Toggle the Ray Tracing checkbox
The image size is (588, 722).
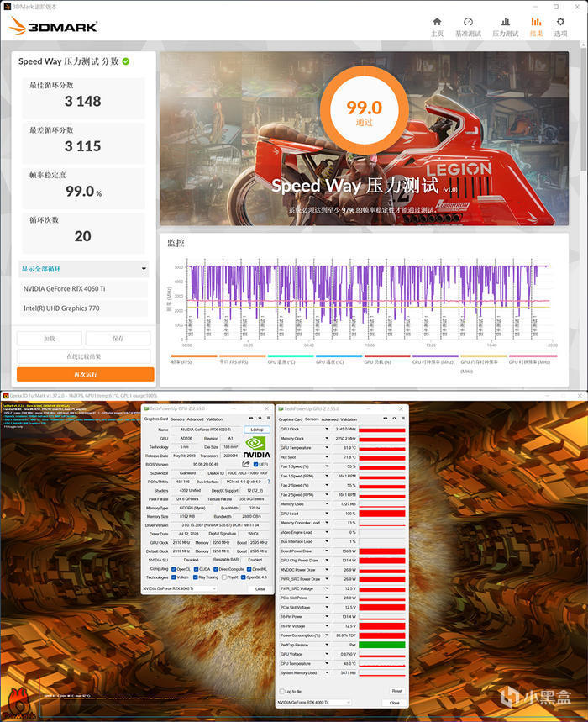point(196,577)
